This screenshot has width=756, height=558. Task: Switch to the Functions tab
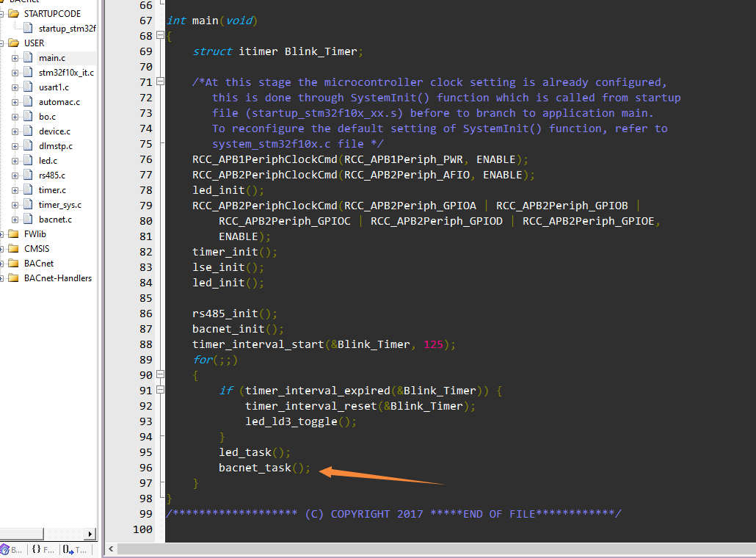[43, 549]
